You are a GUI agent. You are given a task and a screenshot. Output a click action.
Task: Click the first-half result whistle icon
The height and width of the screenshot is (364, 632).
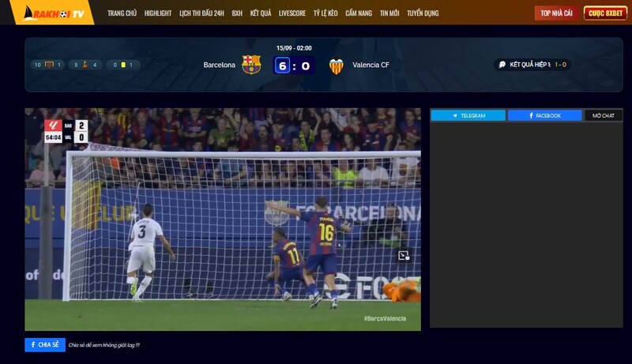501,65
